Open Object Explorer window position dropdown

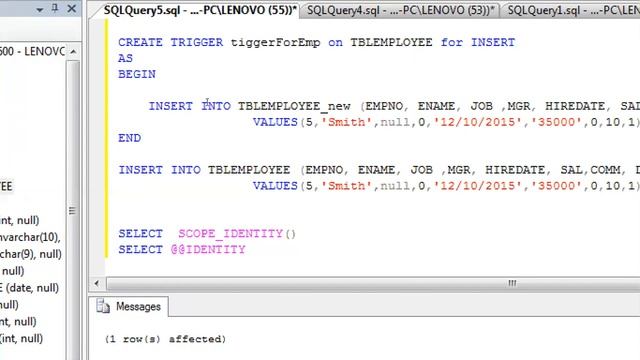tap(40, 9)
